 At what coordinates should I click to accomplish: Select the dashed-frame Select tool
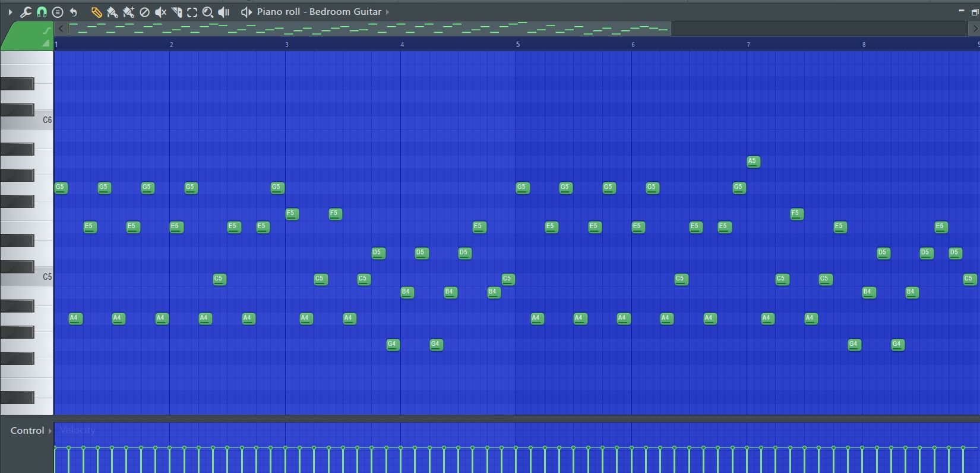(192, 12)
